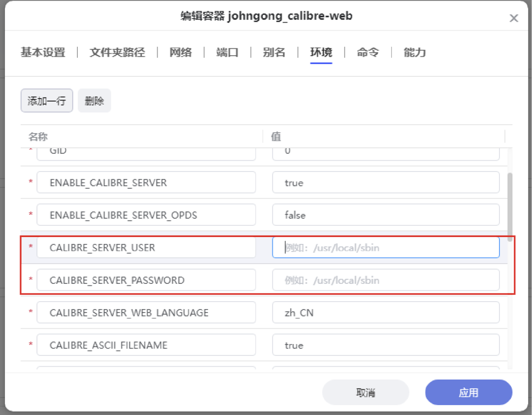The height and width of the screenshot is (415, 532).
Task: Edit the zh_CN value field
Action: [386, 312]
